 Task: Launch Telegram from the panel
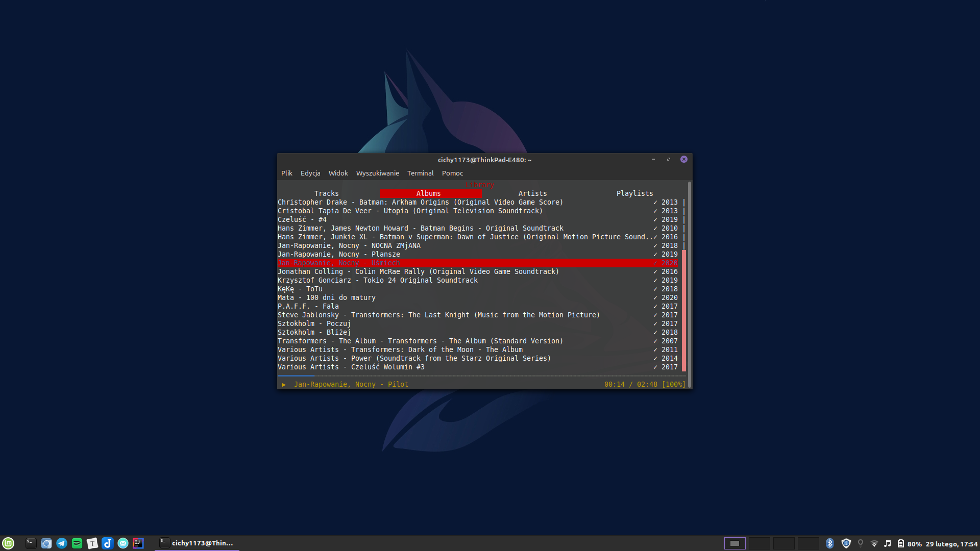pyautogui.click(x=62, y=543)
